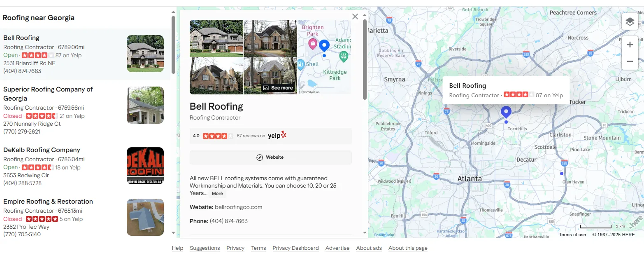
Task: Click Terms of use on the map
Action: (x=572, y=235)
